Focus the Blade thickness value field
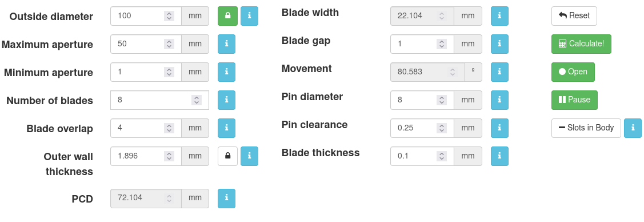 click(422, 156)
